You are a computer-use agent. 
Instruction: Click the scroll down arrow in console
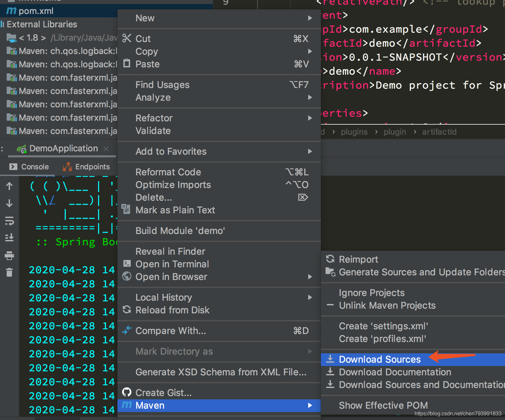coord(9,203)
